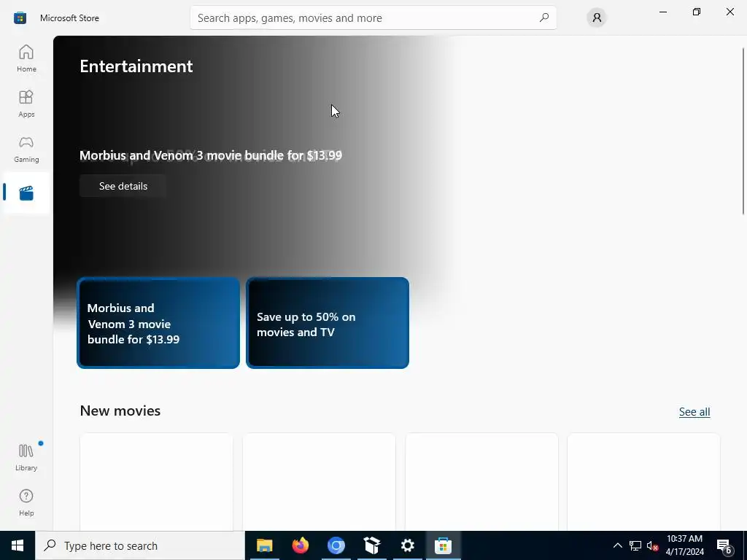The height and width of the screenshot is (560, 747).
Task: Click the Entertainment page heading
Action: coord(136,66)
